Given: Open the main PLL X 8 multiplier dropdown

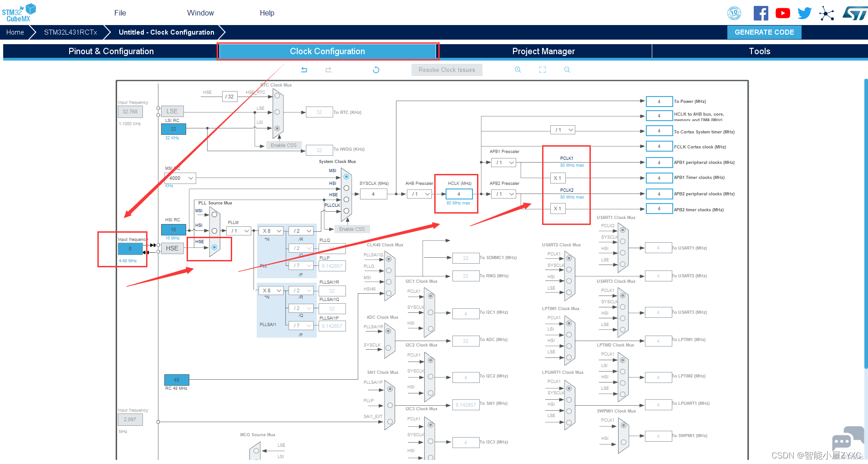Looking at the screenshot, I should tap(271, 231).
